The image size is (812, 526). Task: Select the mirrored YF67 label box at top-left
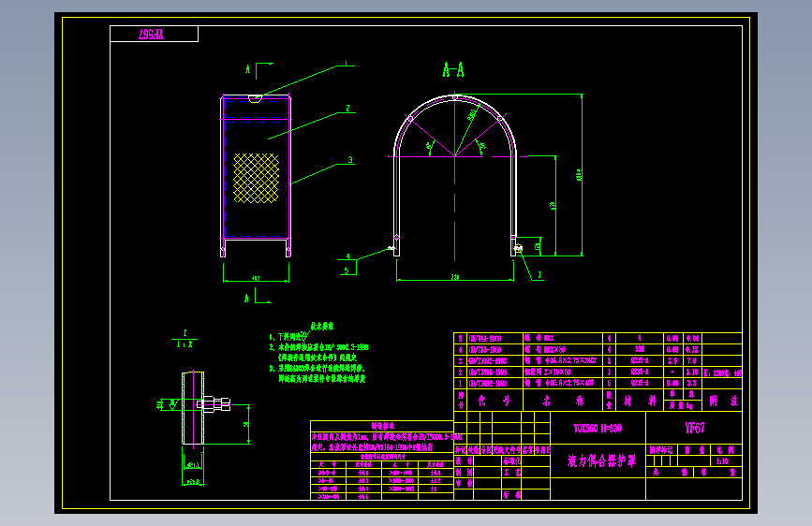point(154,35)
